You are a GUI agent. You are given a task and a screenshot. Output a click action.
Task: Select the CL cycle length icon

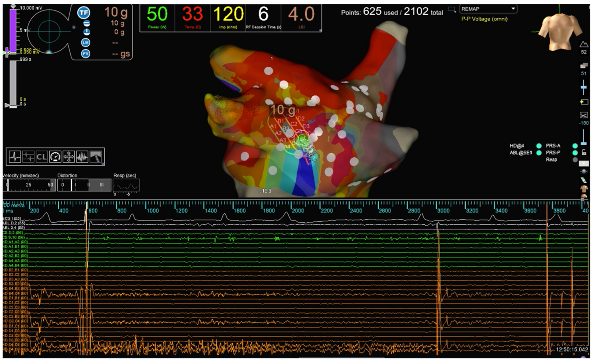point(41,157)
